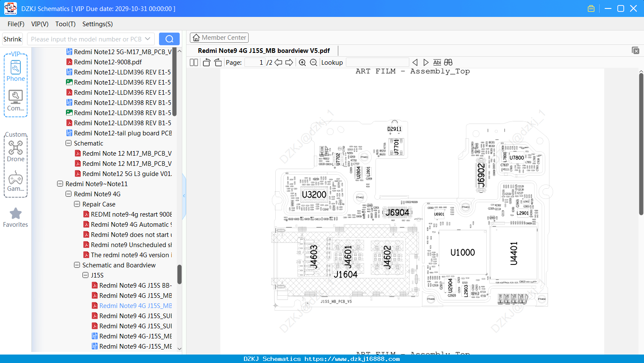Open Drone category in sidebar
This screenshot has width=644, height=363.
(16, 151)
